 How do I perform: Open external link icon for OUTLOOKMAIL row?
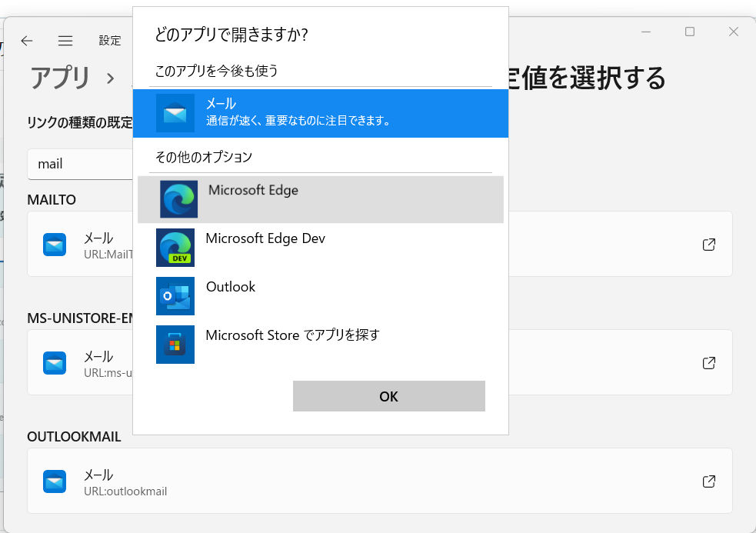pos(709,481)
